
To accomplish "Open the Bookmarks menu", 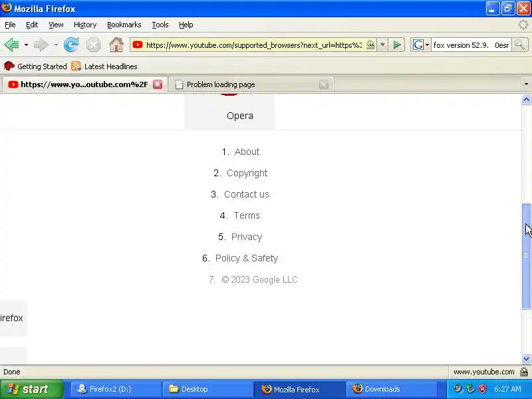I will (x=124, y=25).
